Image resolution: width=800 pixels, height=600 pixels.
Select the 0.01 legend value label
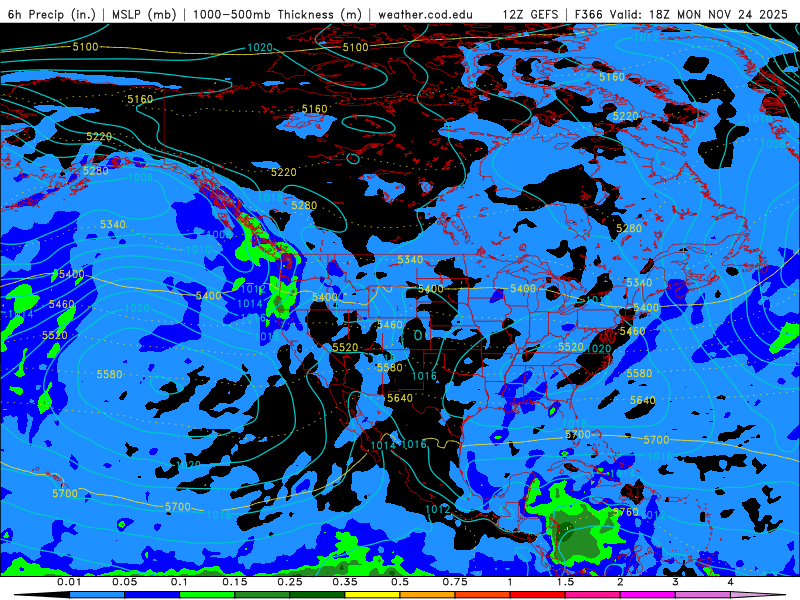(69, 582)
